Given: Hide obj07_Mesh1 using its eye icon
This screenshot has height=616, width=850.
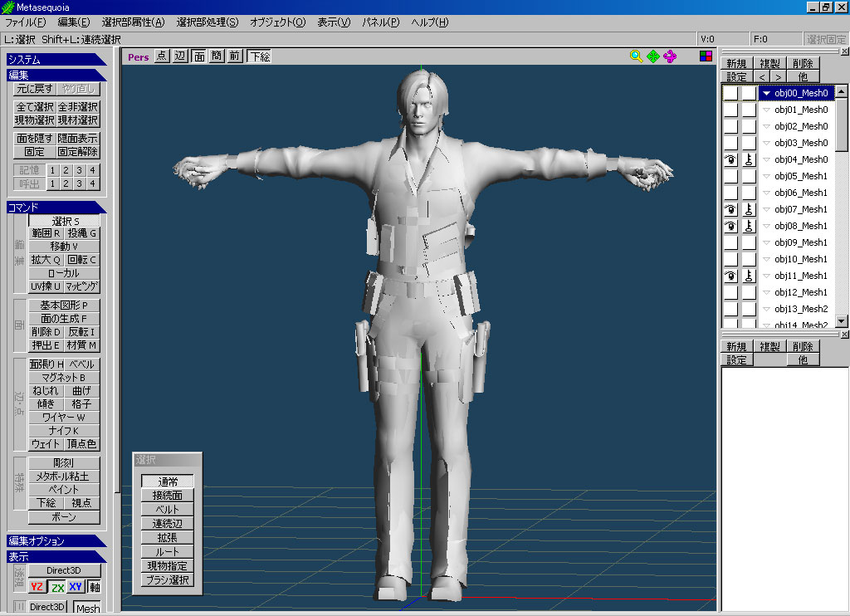Looking at the screenshot, I should 730,209.
